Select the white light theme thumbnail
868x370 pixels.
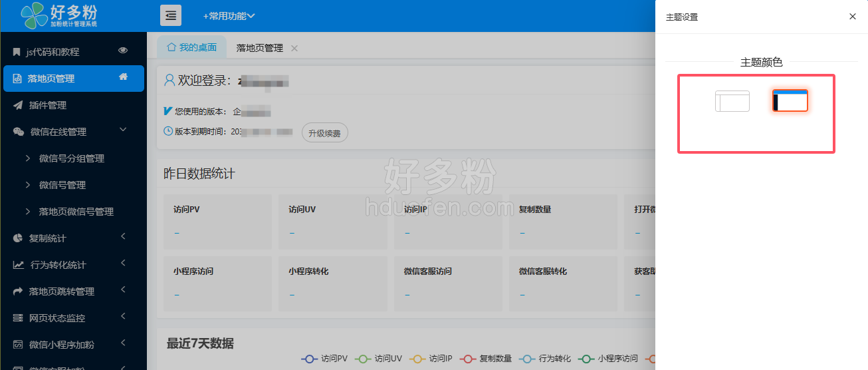(x=732, y=101)
